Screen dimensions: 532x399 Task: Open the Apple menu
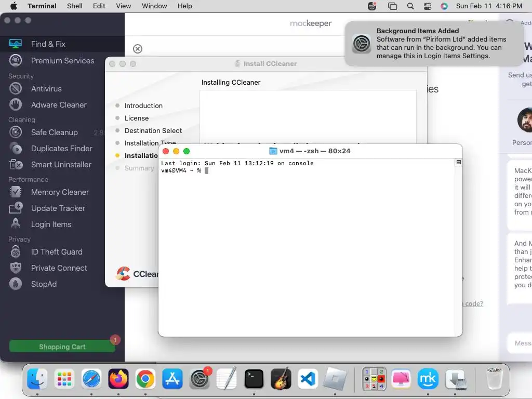[14, 6]
